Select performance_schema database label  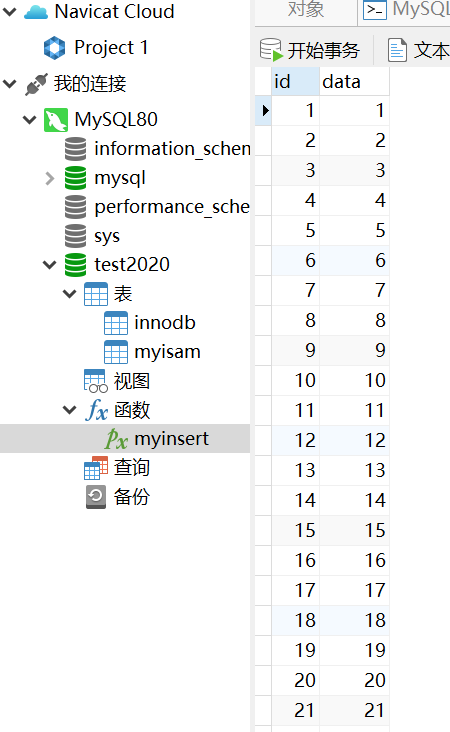coord(172,207)
